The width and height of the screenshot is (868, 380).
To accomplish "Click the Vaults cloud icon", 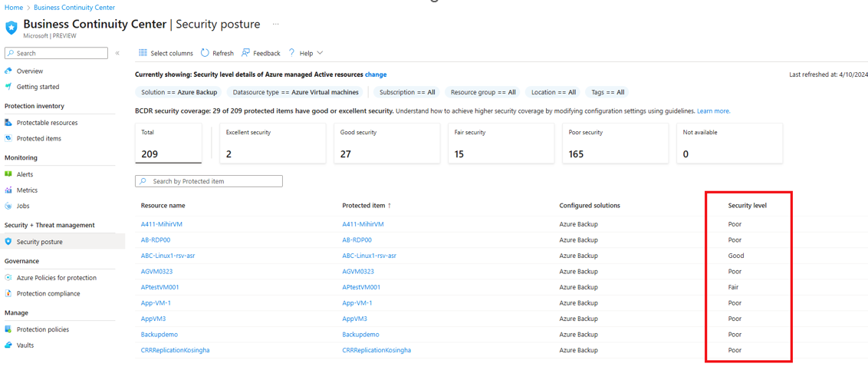I will tap(8, 345).
